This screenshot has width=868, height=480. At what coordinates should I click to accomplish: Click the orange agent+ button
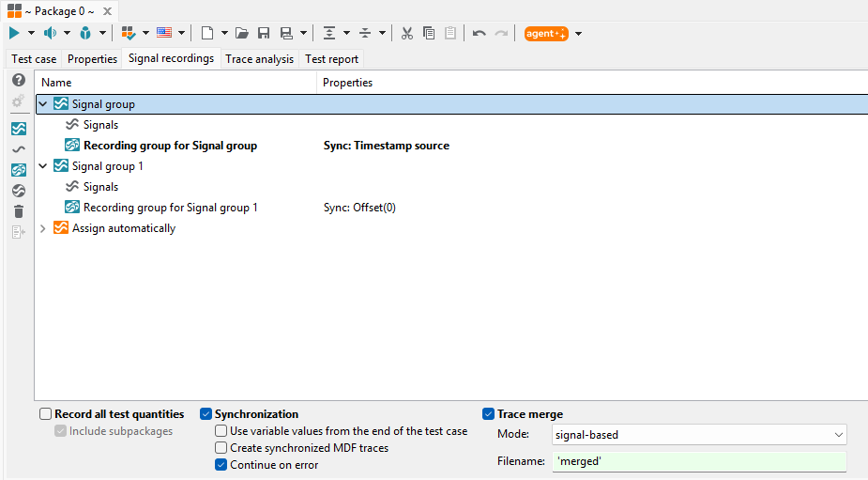click(546, 33)
